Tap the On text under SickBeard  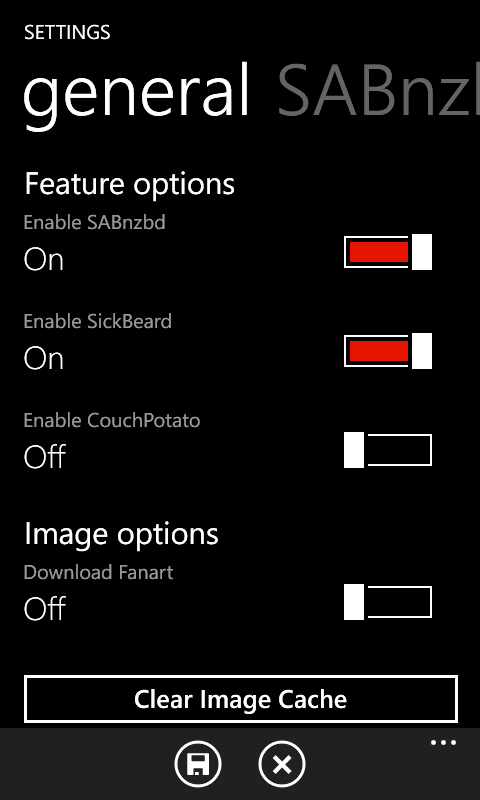[x=44, y=359]
